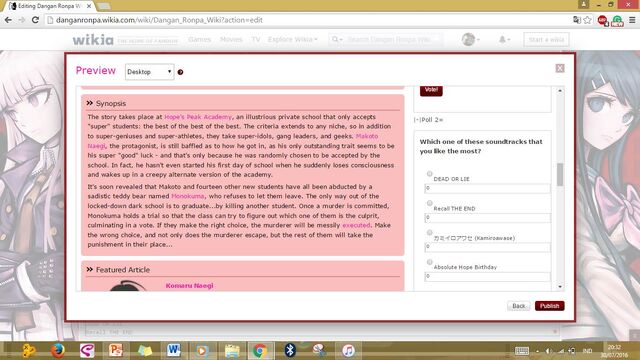The image size is (640, 360).
Task: Reload the page with refresh icon
Action: coord(36,20)
